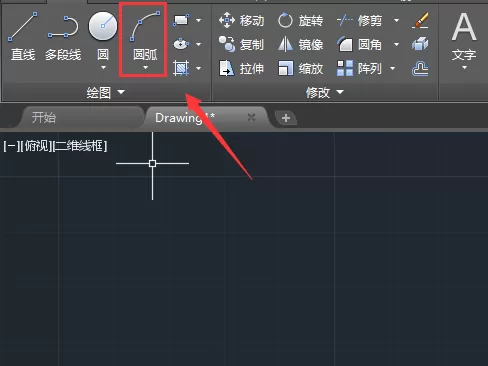Select the 直线 (Line) tool

click(23, 36)
